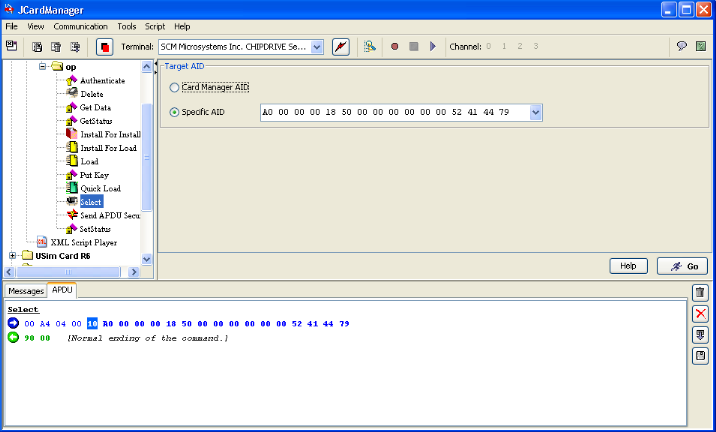Click the trash icon beside log panel
This screenshot has height=432, width=716.
701,293
